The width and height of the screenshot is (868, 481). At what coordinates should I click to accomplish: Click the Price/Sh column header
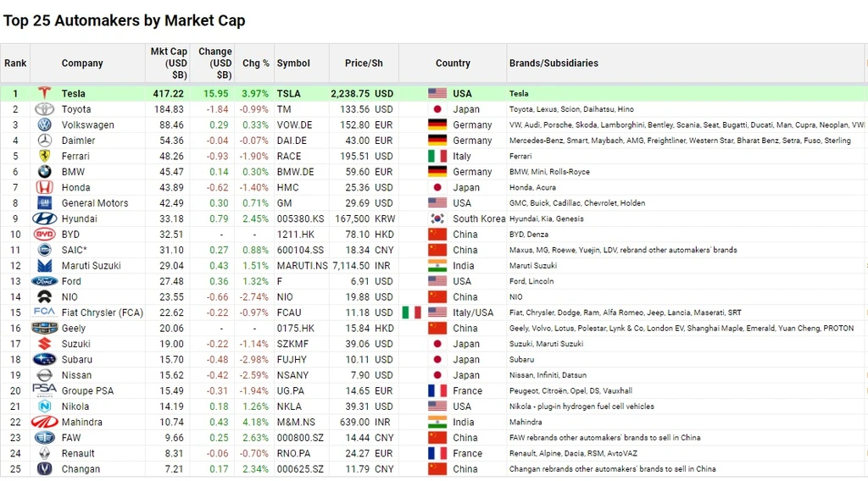click(364, 63)
